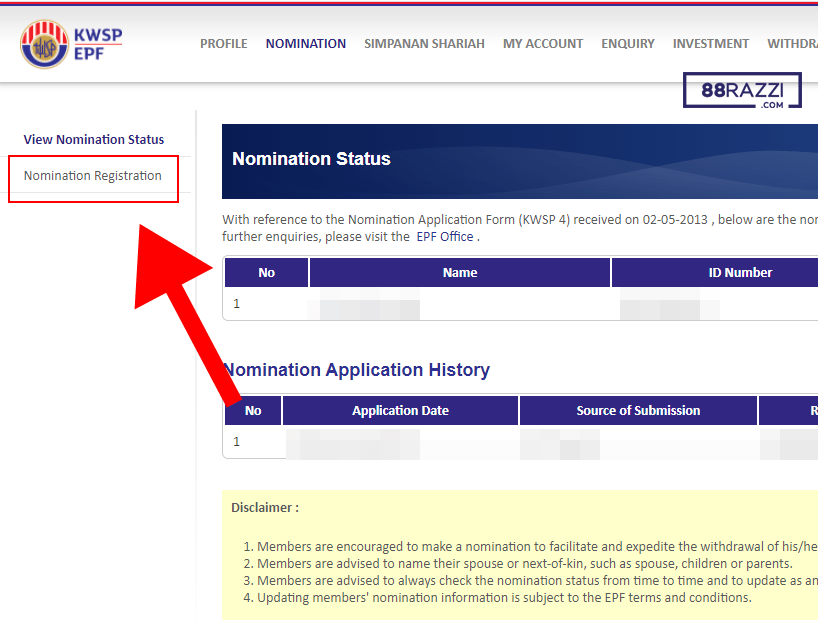Go to SIMPANAN SHARIAH in the navigation
818x620 pixels.
pos(424,44)
